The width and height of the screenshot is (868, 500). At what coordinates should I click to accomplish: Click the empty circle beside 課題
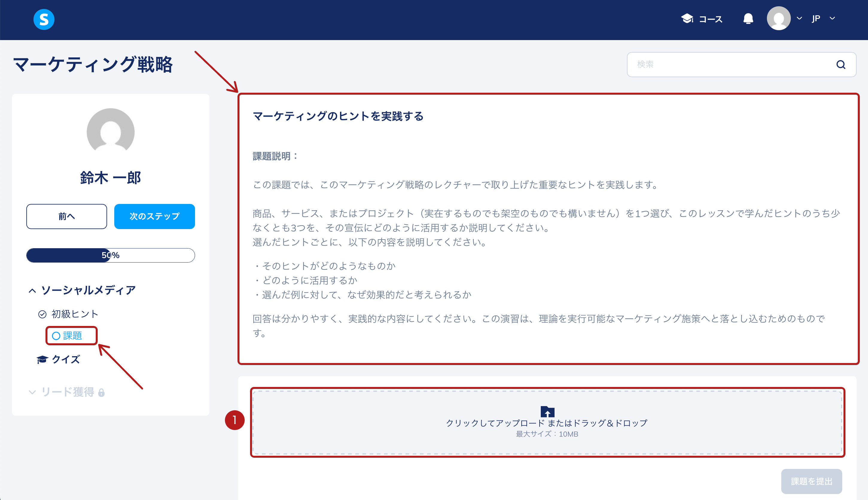point(56,336)
